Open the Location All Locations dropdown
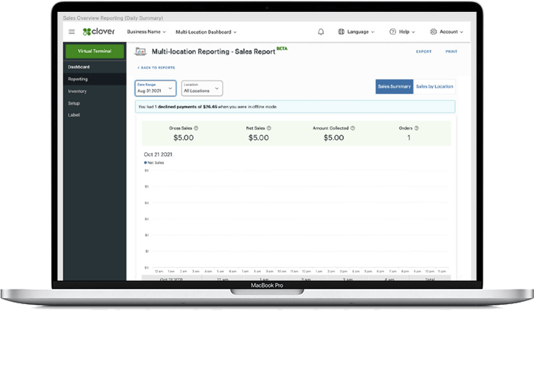 [202, 88]
